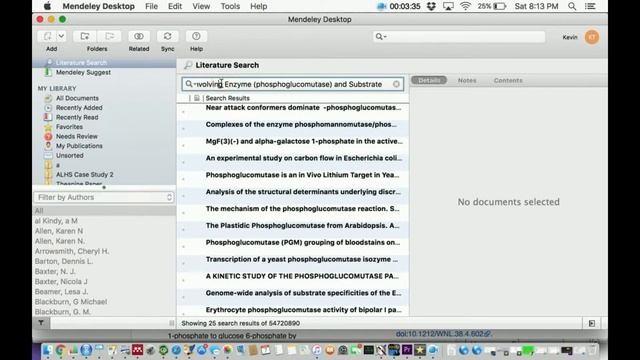Open the Edit menu
The height and width of the screenshot is (360, 640).
(x=175, y=6)
